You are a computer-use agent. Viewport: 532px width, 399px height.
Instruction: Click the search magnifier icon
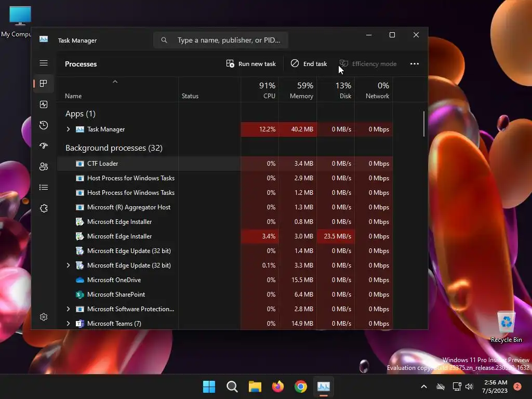point(164,40)
